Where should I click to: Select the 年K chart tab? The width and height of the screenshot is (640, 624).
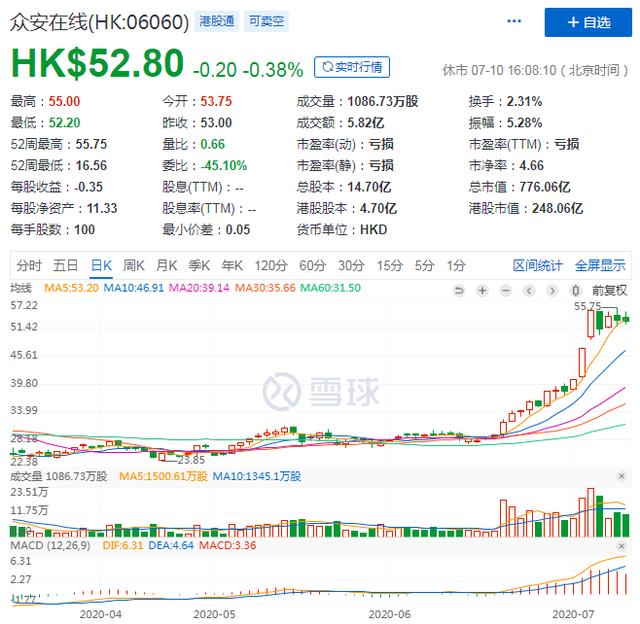pyautogui.click(x=232, y=266)
